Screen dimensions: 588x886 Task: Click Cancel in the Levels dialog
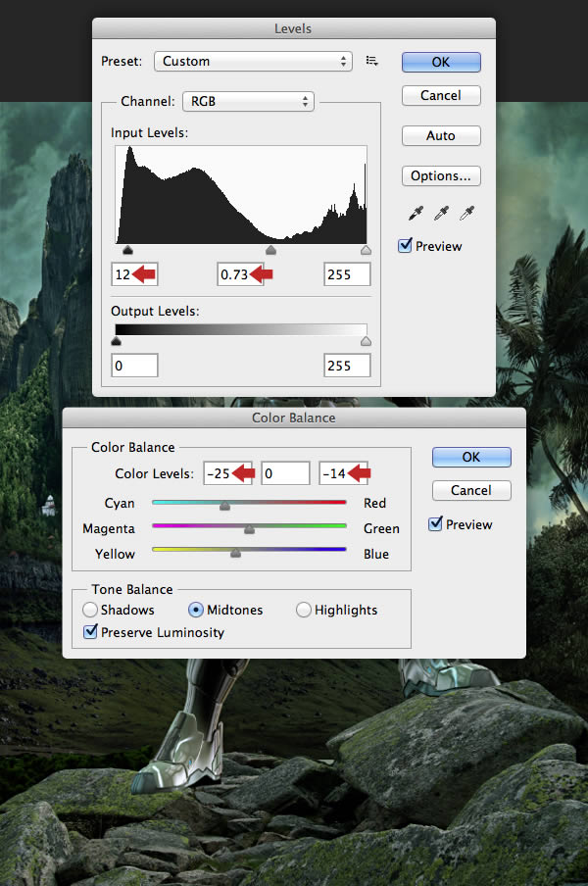click(x=441, y=95)
